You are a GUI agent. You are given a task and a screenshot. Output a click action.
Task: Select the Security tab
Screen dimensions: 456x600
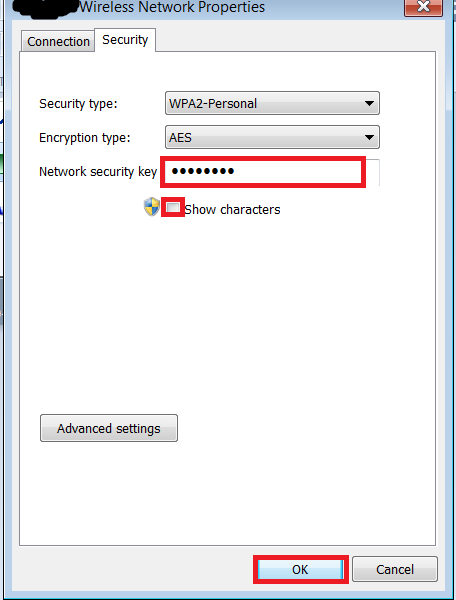pyautogui.click(x=125, y=40)
